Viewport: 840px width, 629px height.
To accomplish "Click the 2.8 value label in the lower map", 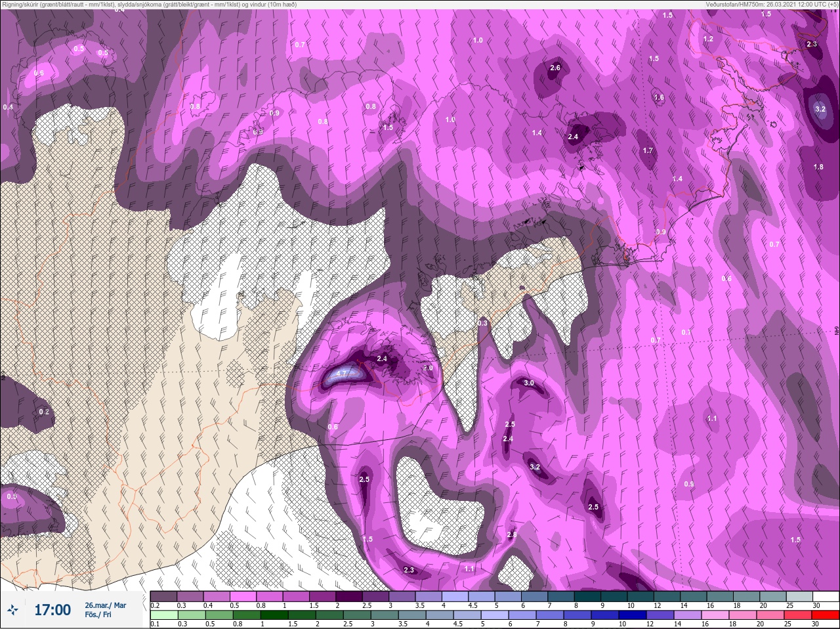I will 512,535.
